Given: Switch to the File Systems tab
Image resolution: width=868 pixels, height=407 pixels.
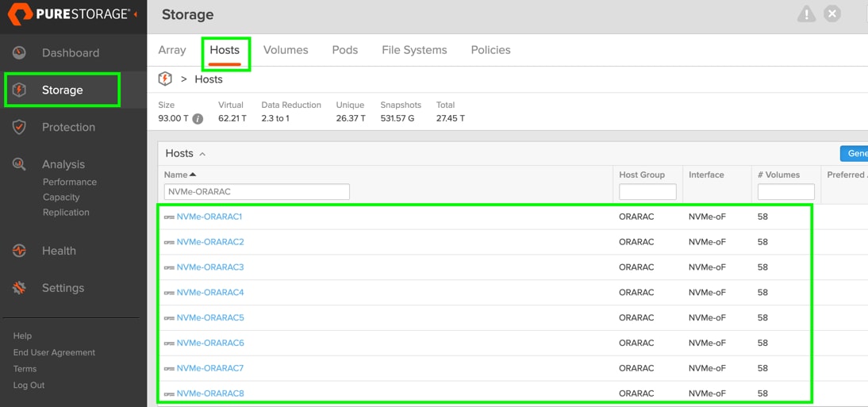Looking at the screenshot, I should pyautogui.click(x=415, y=50).
